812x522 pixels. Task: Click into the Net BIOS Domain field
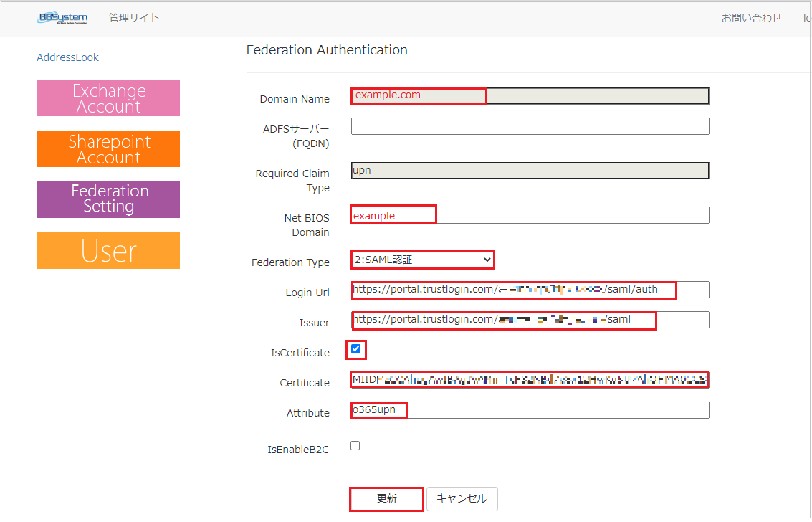pyautogui.click(x=530, y=215)
